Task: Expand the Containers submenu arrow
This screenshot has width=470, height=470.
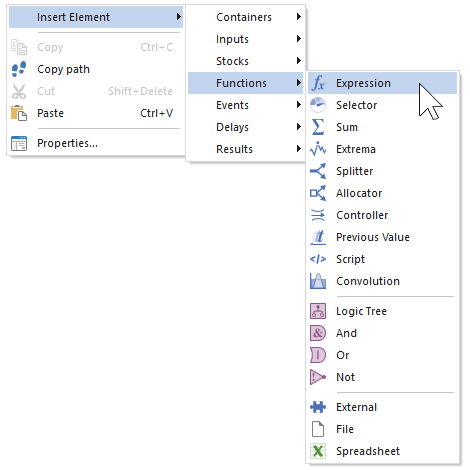Action: click(299, 17)
